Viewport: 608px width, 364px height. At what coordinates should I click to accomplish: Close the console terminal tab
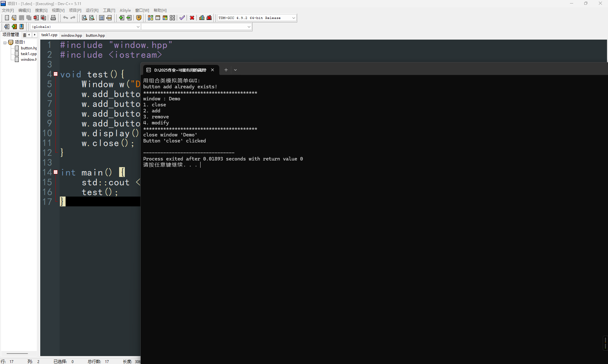click(x=213, y=70)
